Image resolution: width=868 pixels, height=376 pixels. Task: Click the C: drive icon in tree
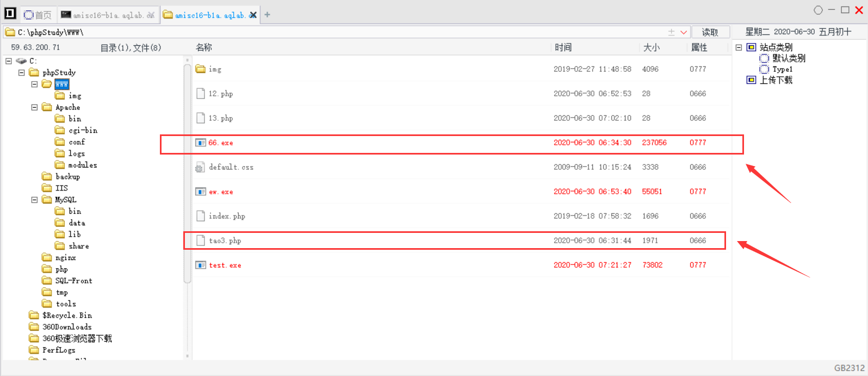pyautogui.click(x=21, y=61)
